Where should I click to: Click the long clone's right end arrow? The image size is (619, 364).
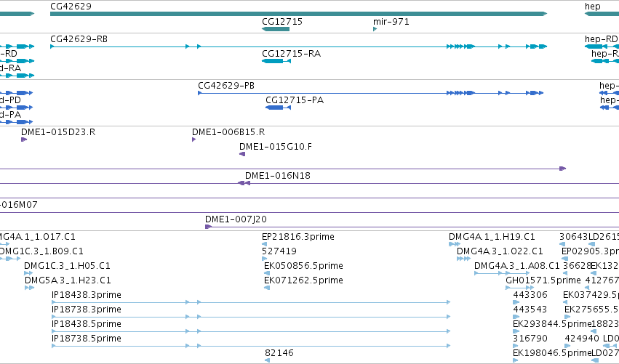pyautogui.click(x=563, y=169)
